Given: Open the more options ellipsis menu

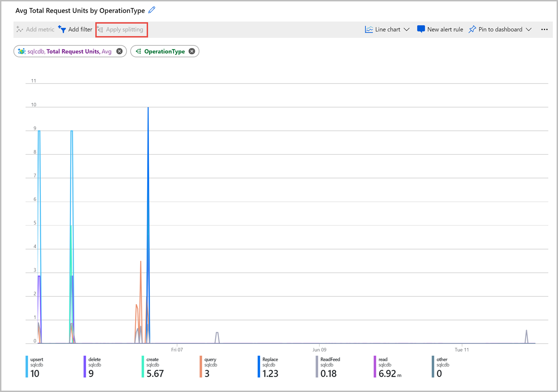Looking at the screenshot, I should point(544,29).
